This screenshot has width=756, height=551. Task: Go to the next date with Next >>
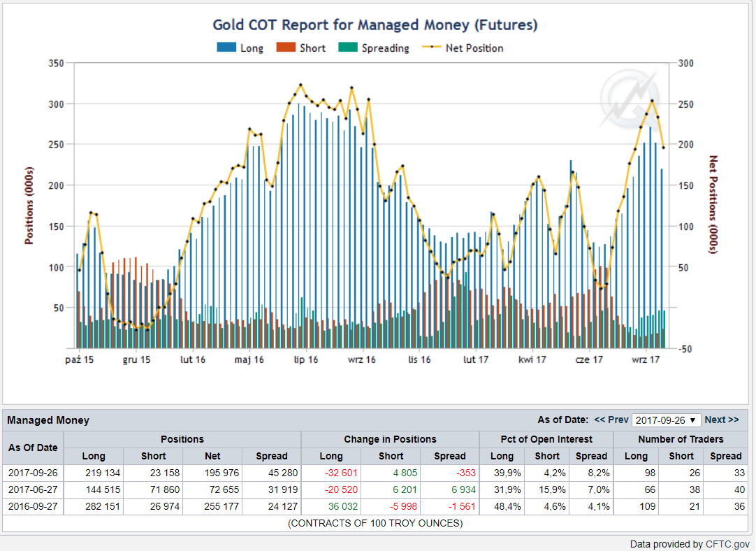pos(722,420)
